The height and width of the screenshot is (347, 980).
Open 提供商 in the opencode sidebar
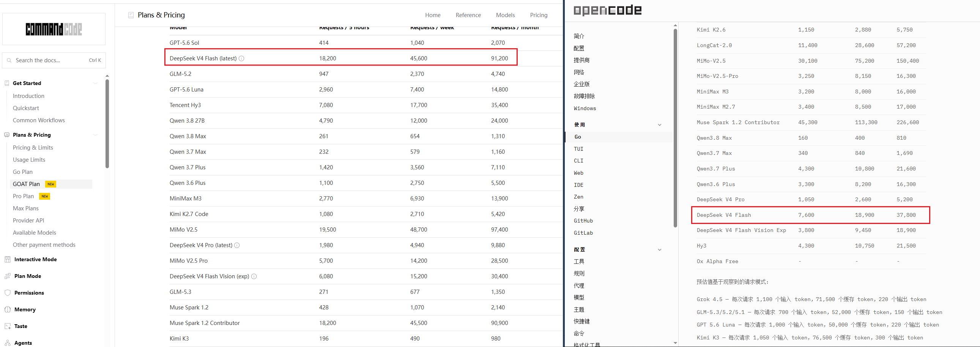[582, 60]
